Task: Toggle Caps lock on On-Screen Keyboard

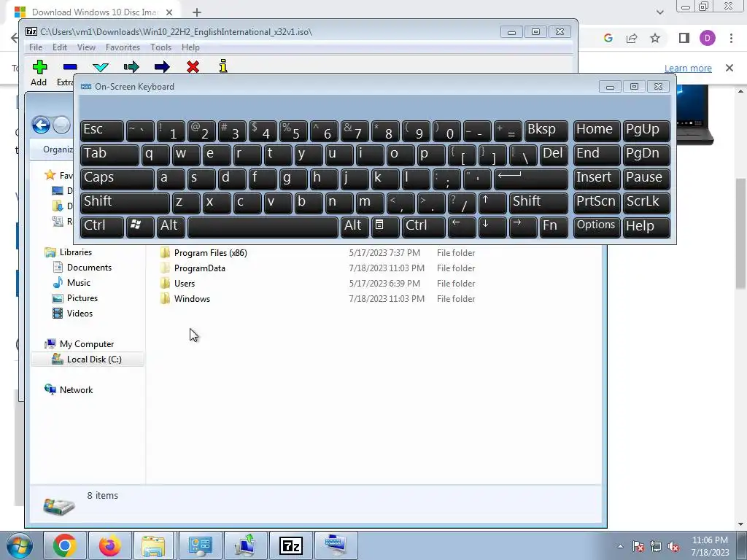Action: coord(117,179)
